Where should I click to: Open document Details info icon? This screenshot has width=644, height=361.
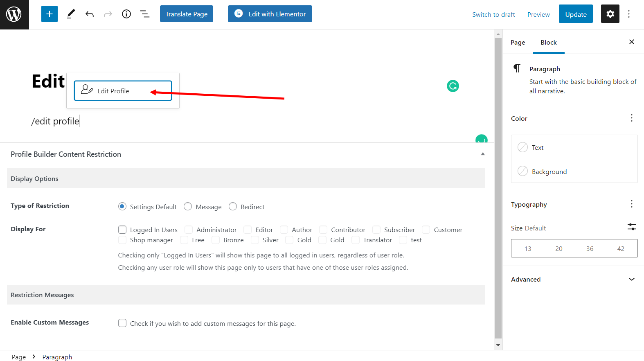coord(126,14)
